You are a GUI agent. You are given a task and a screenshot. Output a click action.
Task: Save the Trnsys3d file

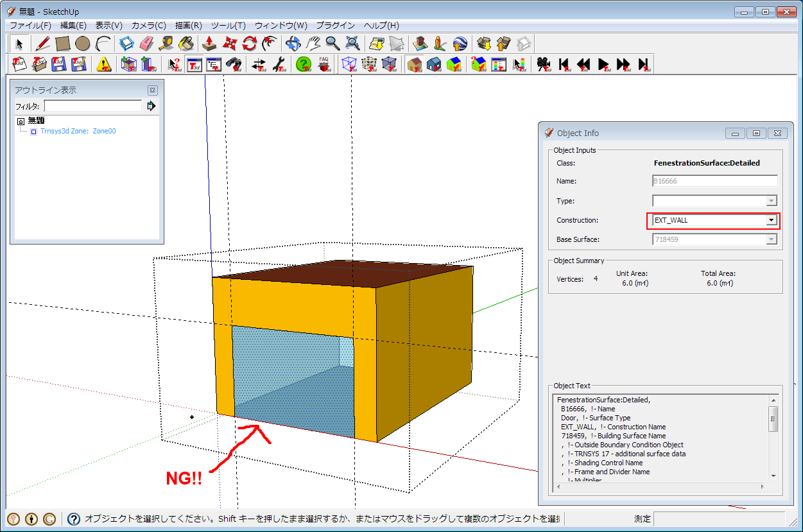click(x=60, y=64)
